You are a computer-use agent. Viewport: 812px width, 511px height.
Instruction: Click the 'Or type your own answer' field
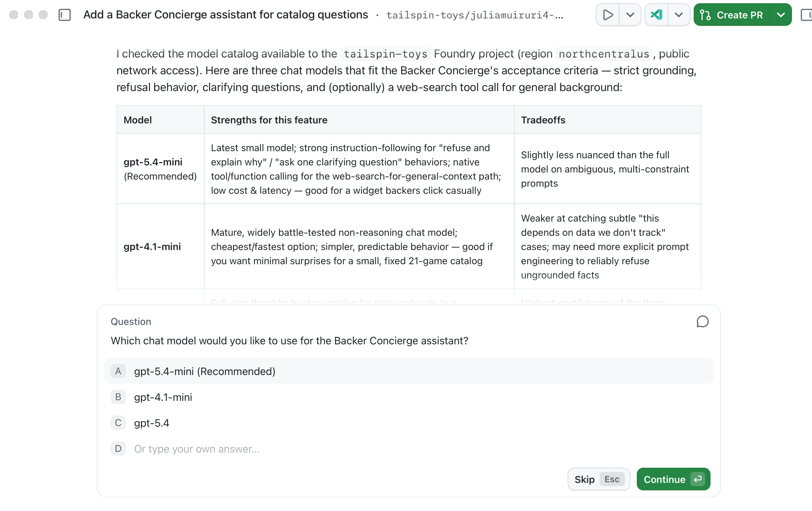(x=409, y=448)
